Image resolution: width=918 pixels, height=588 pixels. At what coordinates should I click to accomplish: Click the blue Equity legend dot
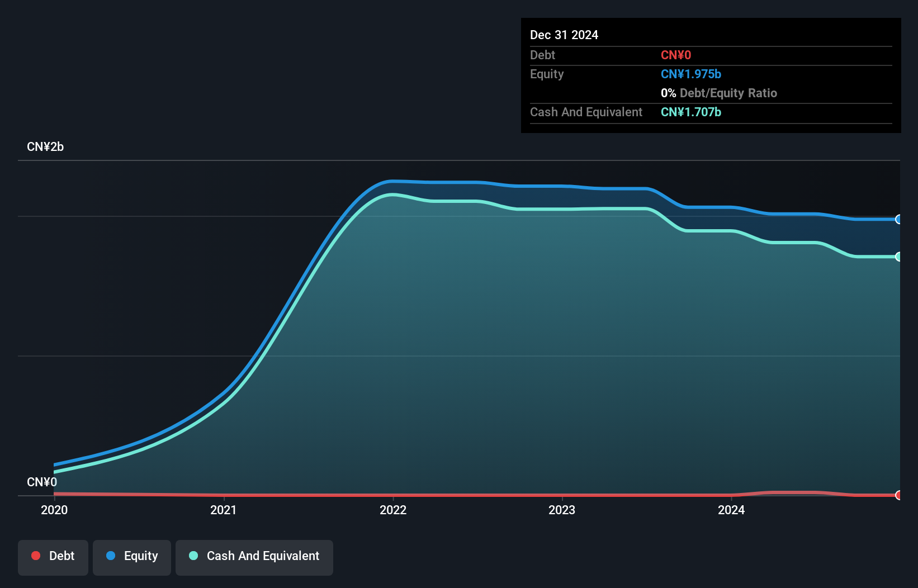(111, 556)
